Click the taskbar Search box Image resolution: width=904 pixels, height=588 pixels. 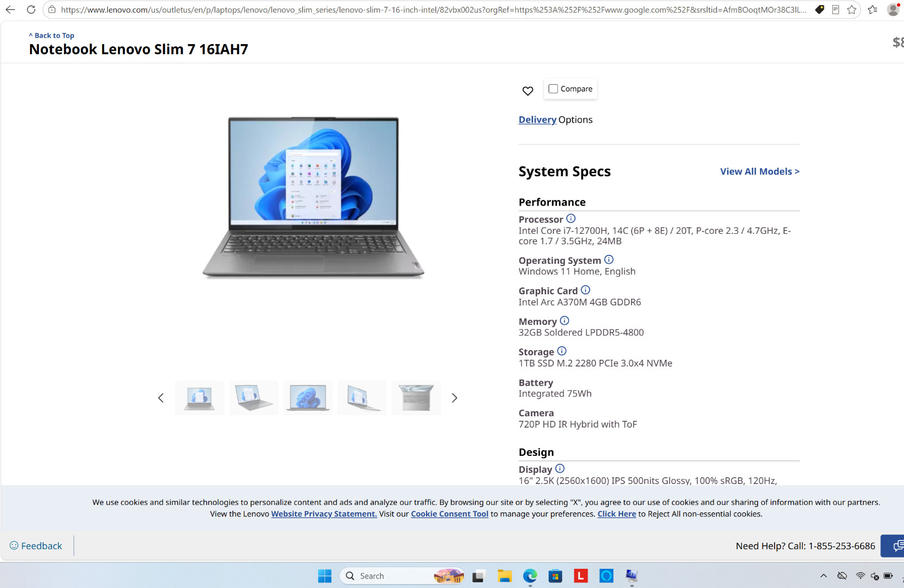click(402, 576)
